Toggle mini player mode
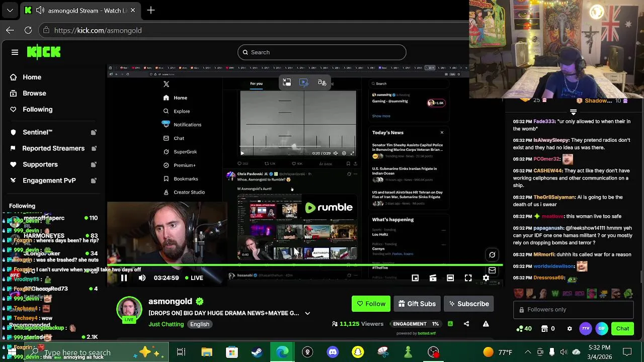The height and width of the screenshot is (362, 644). click(x=415, y=278)
